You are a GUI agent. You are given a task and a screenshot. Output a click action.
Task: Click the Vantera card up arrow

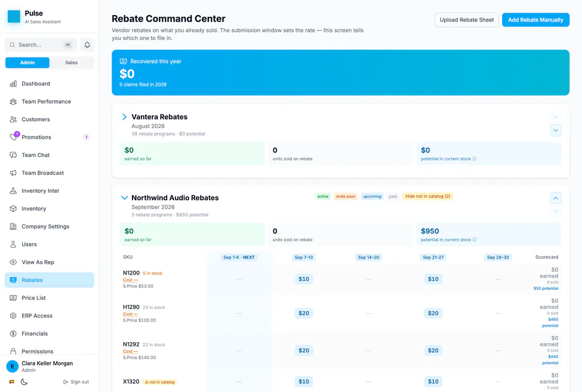[555, 118]
